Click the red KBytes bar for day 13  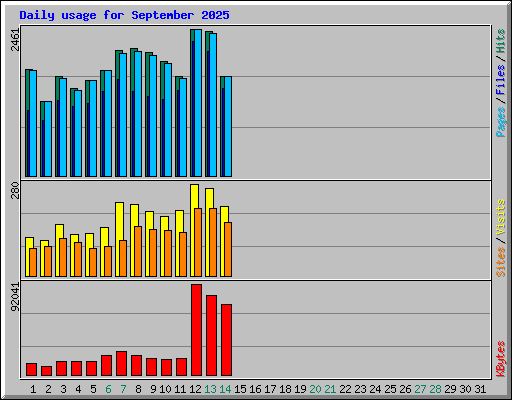pos(211,335)
